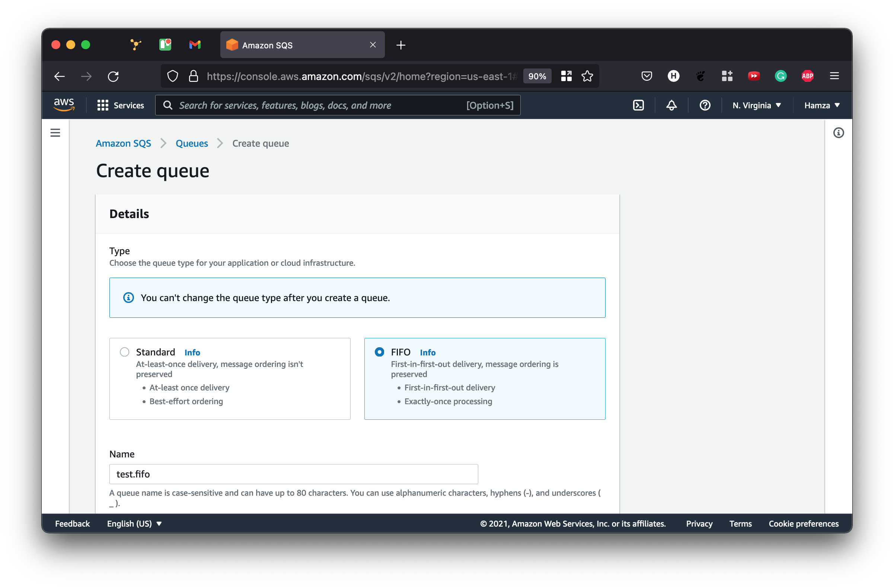Click the 90% zoom level indicator
894x588 pixels.
537,76
